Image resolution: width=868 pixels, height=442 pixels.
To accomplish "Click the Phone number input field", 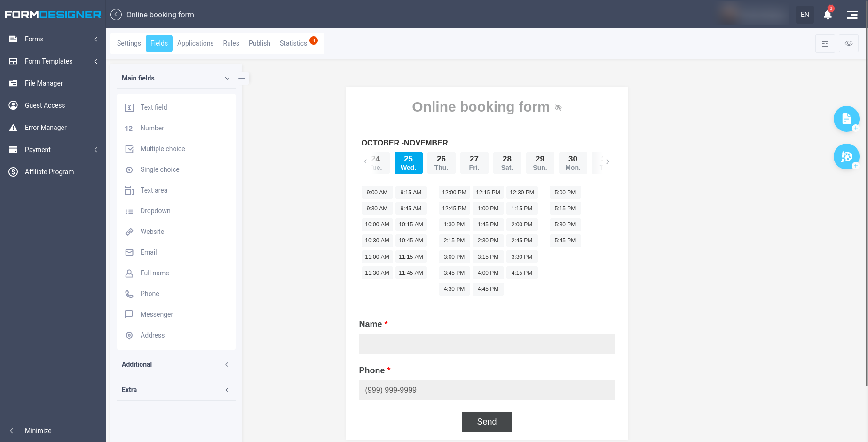I will 487,390.
